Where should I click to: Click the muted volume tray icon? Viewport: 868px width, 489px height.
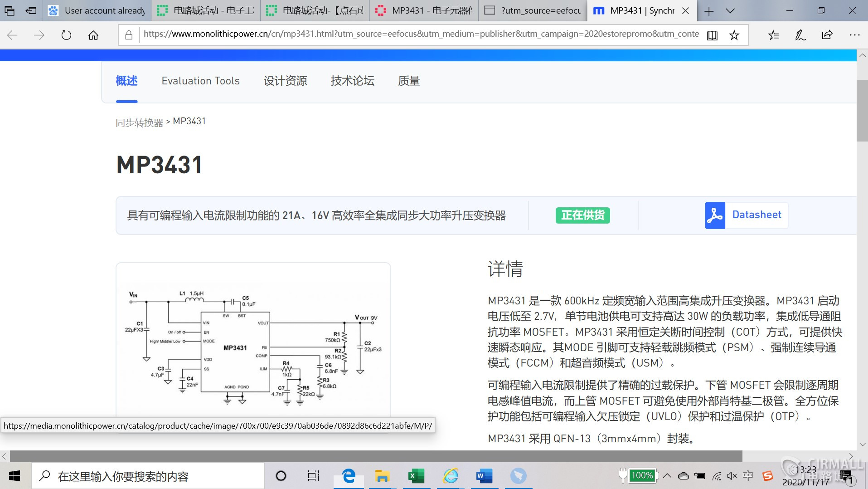[732, 476]
